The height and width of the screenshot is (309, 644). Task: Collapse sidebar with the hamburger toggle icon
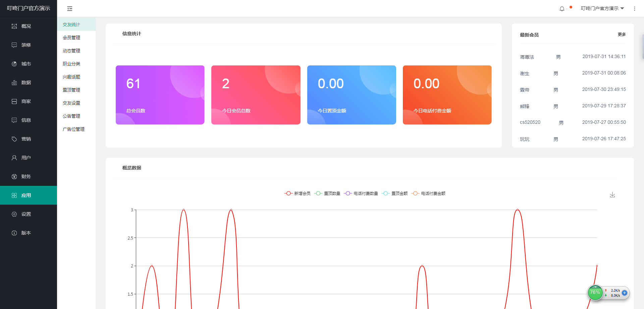70,9
